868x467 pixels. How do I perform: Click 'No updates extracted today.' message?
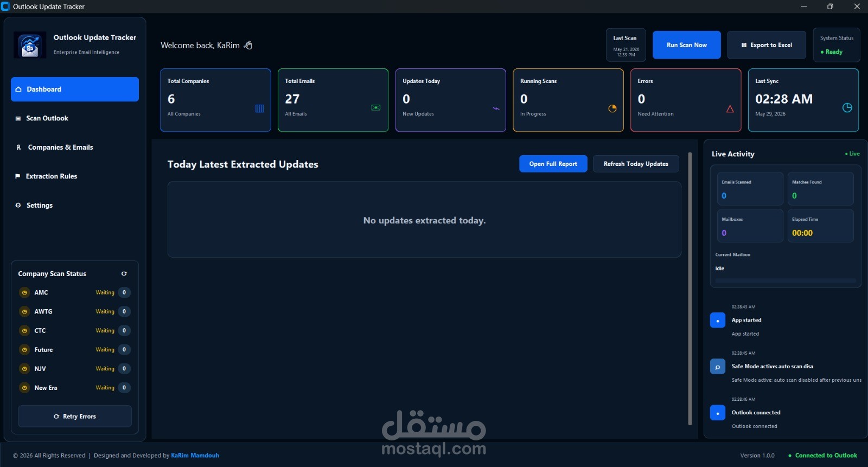(x=424, y=220)
